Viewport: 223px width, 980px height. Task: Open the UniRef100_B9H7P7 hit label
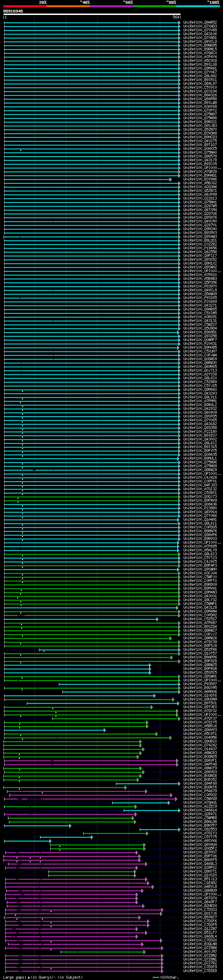point(200,826)
